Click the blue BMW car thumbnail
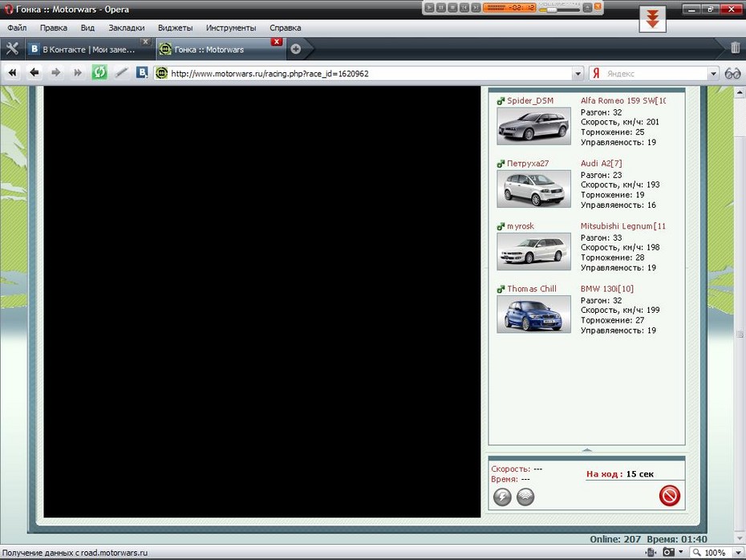This screenshot has width=746, height=560. point(533,314)
